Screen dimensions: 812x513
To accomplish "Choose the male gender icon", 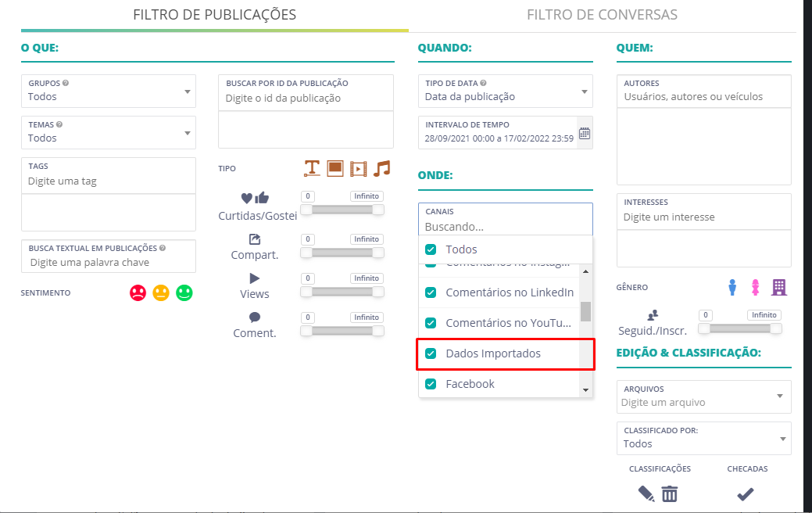I will pos(732,287).
